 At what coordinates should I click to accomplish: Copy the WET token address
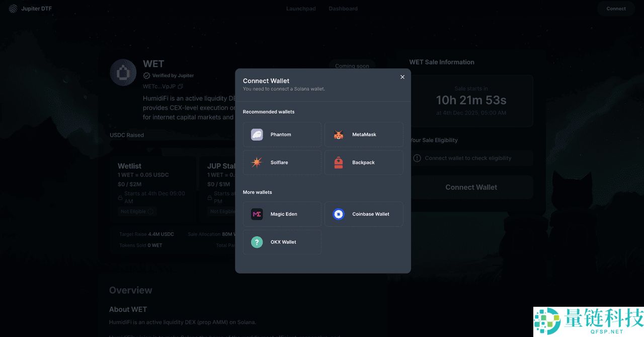coord(180,87)
